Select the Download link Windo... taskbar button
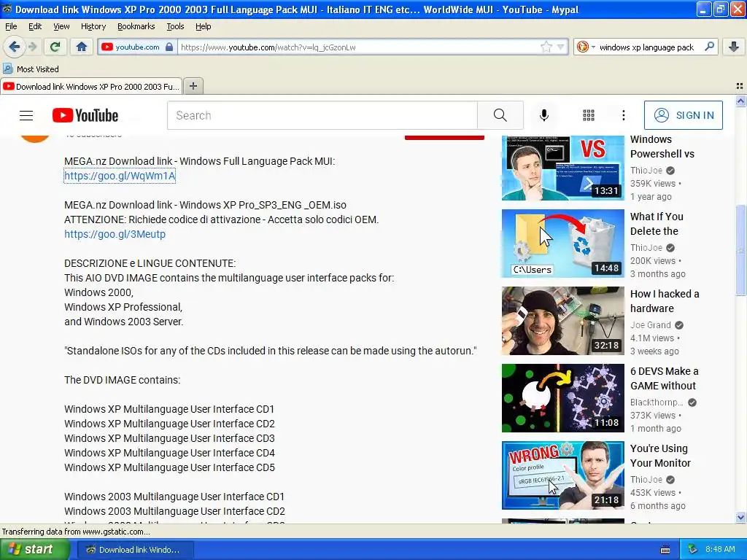This screenshot has height=560, width=747. pyautogui.click(x=135, y=550)
